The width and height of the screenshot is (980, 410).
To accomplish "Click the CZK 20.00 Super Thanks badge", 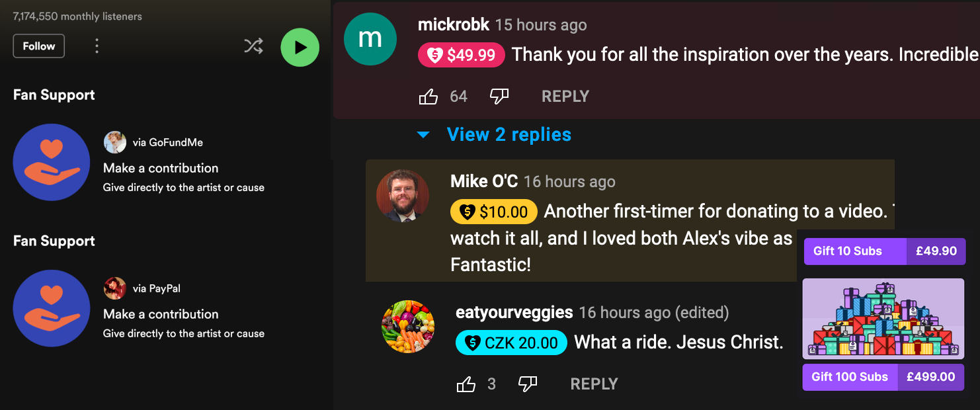I will 511,343.
